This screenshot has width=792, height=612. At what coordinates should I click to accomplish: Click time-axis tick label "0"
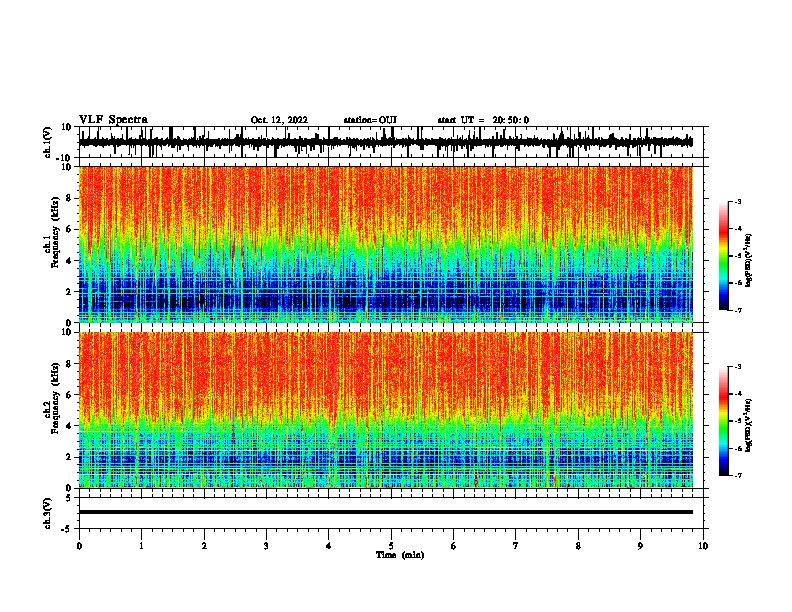coord(79,546)
